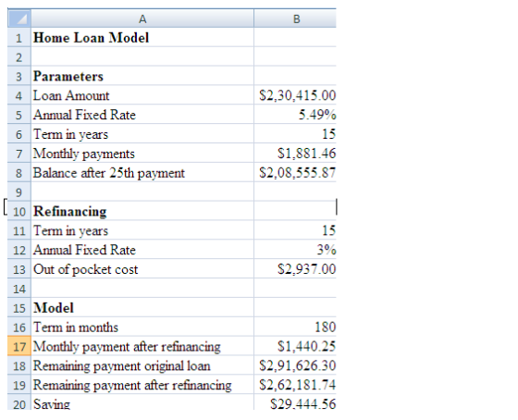Select the 15 value in row 6
518x420 pixels.
(295, 134)
